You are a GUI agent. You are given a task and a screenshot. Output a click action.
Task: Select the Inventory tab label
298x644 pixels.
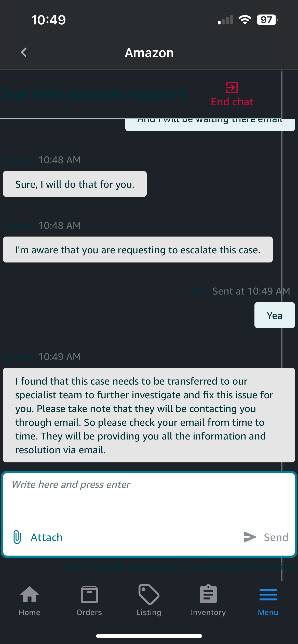click(208, 612)
